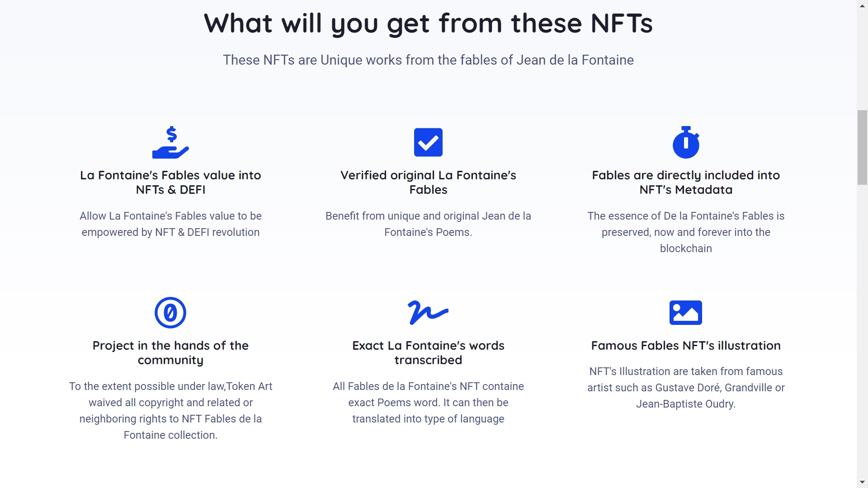Viewport: 868px width, 488px height.
Task: Click 'Famous Fables NFT's illustration' heading
Action: (x=686, y=346)
